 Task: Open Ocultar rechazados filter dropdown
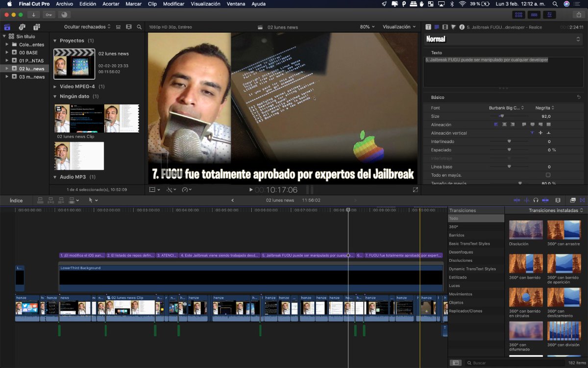coord(87,26)
